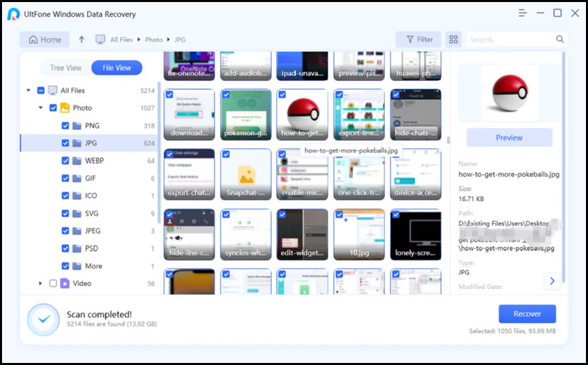This screenshot has width=588, height=365.
Task: Expand the Video tree node
Action: tap(41, 283)
